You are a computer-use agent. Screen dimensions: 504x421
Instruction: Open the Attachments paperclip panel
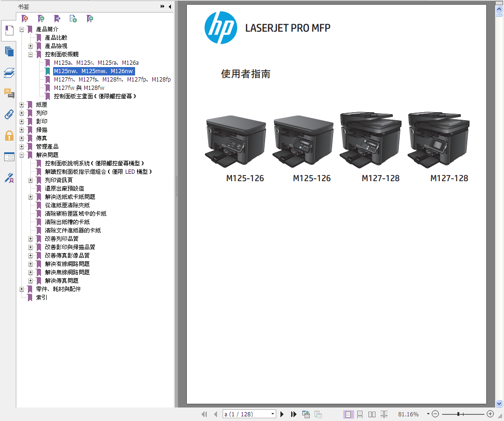tap(9, 114)
